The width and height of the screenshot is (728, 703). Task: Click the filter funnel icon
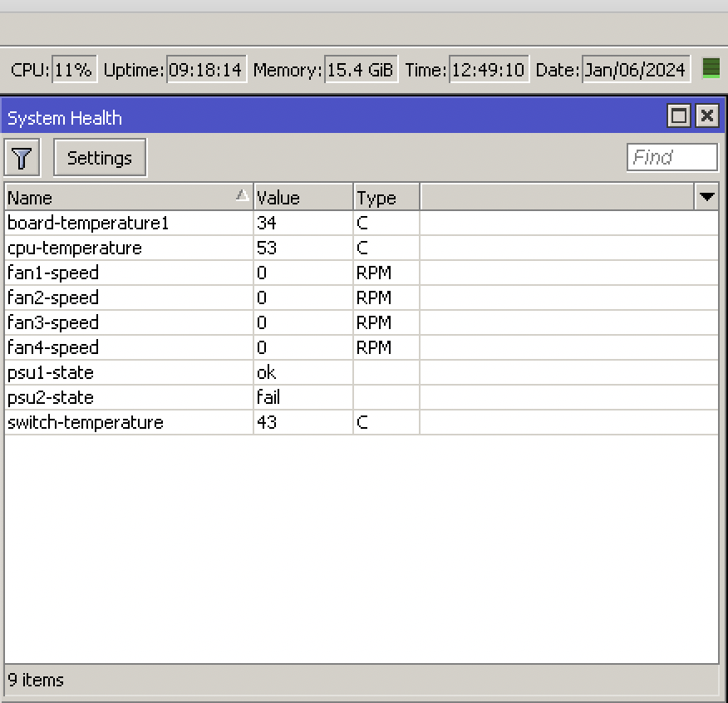tap(22, 157)
